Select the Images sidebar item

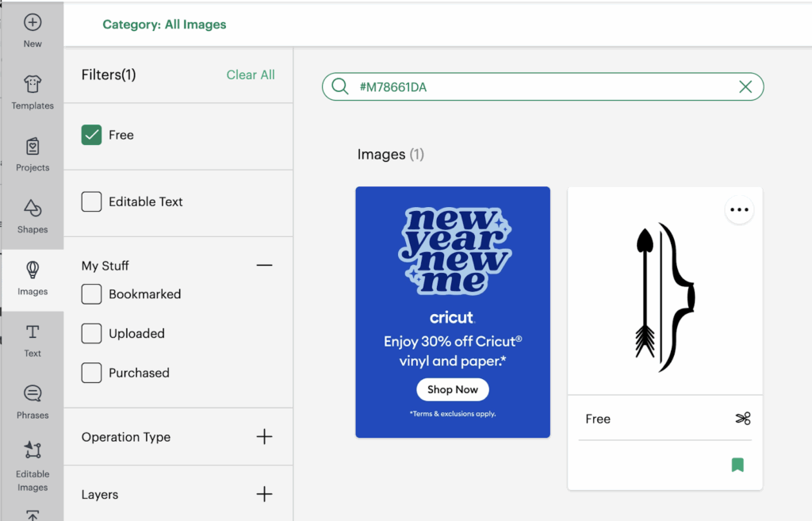[x=33, y=278]
